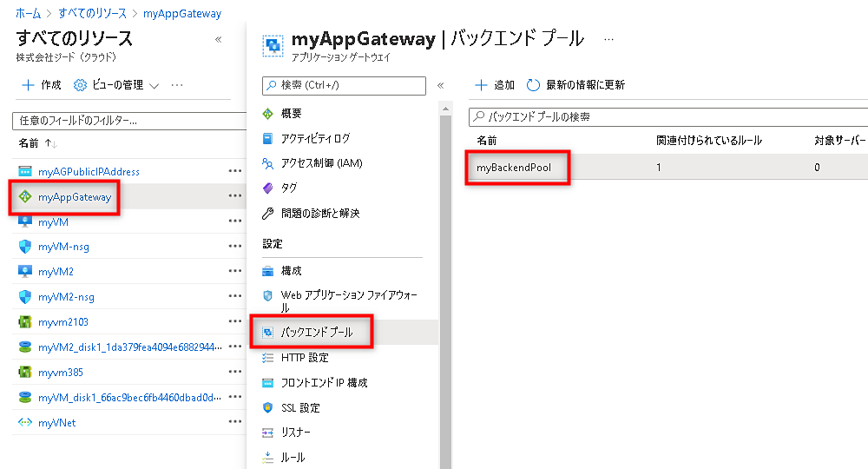Click the 検索 (Ctrl+/) search box
The width and height of the screenshot is (868, 469).
coord(344,85)
